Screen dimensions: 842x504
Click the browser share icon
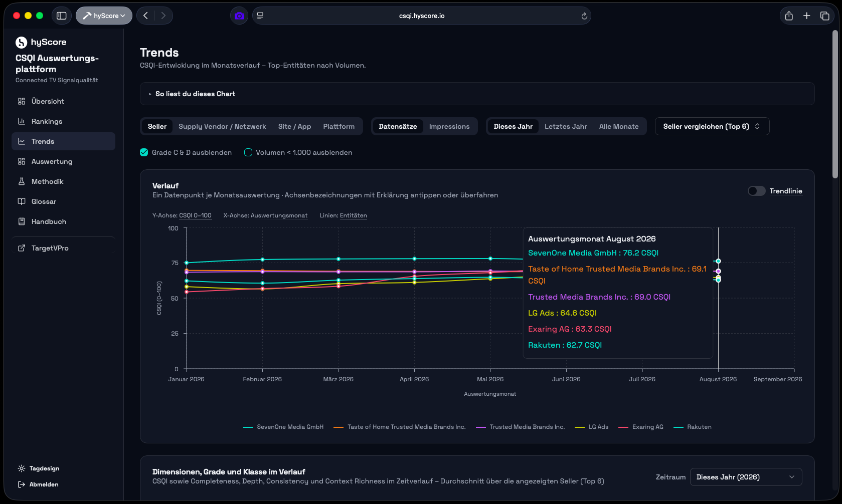pos(789,16)
